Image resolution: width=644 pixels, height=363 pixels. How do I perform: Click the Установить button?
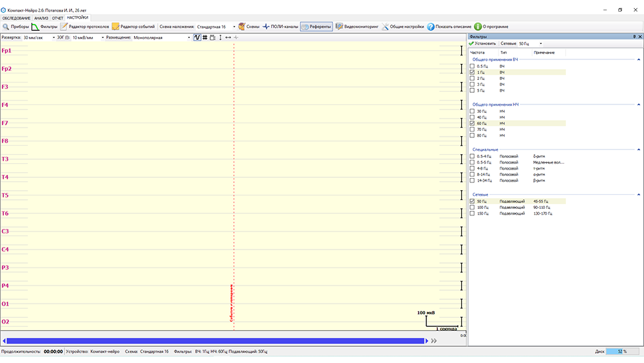482,43
